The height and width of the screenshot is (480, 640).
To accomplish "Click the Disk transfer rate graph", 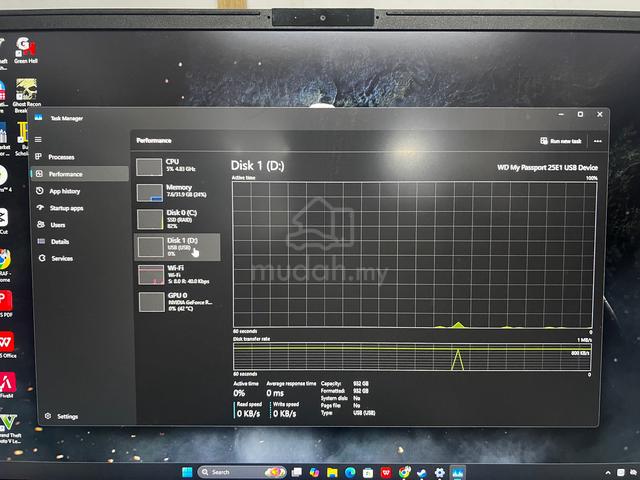I will tap(412, 357).
